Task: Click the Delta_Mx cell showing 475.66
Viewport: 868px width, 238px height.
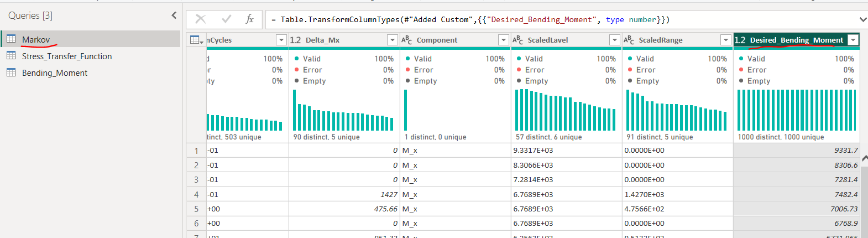Action: (x=344, y=209)
